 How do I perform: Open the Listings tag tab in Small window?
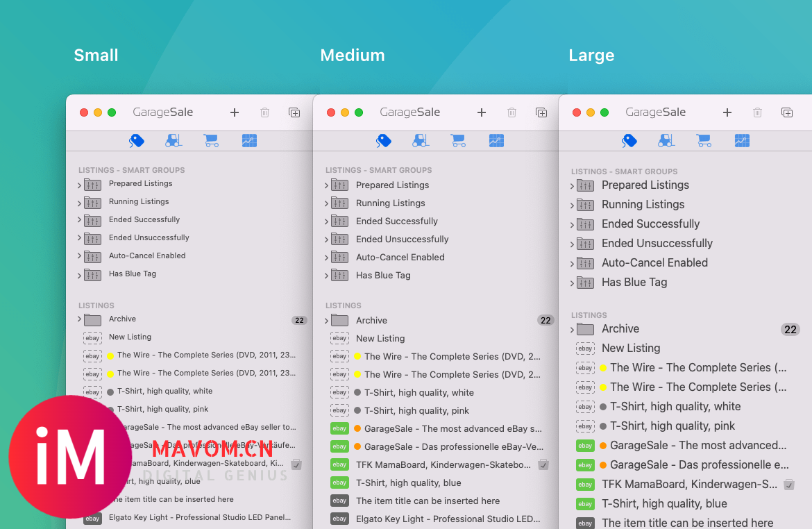pos(137,140)
